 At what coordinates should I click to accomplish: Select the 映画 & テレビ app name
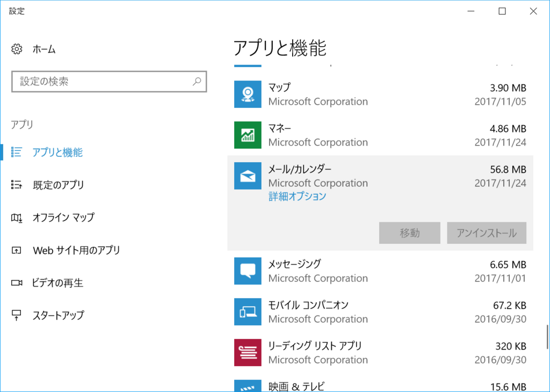296,387
